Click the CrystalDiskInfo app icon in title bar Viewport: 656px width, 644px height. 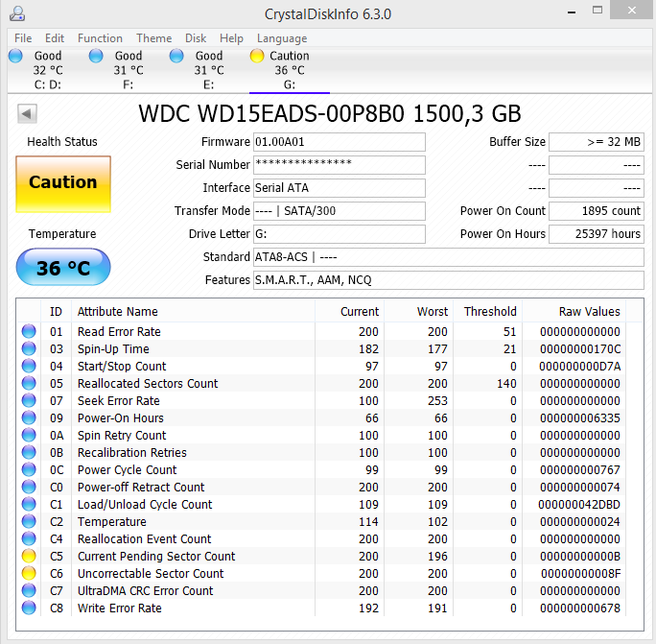point(17,13)
